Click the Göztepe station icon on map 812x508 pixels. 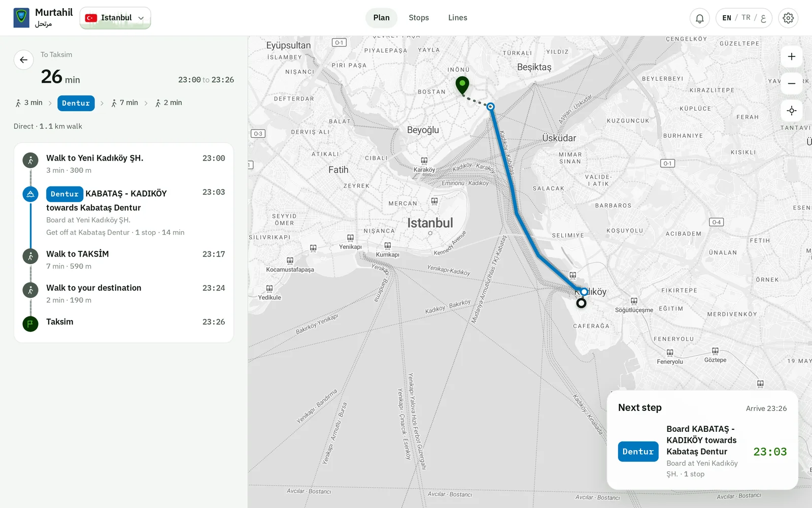(715, 351)
